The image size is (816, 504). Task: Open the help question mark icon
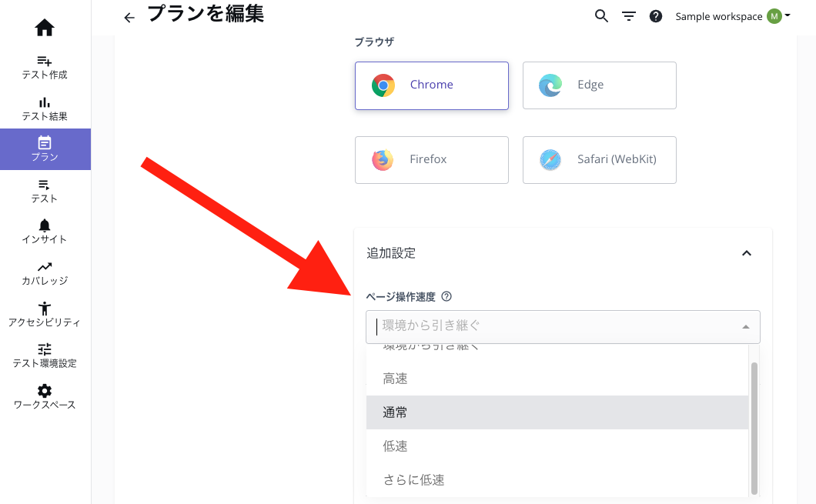[656, 17]
